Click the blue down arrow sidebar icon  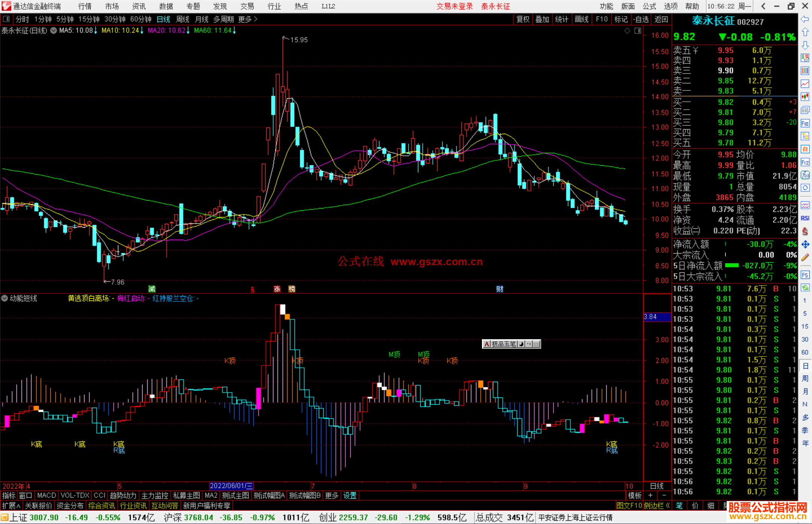(x=805, y=45)
